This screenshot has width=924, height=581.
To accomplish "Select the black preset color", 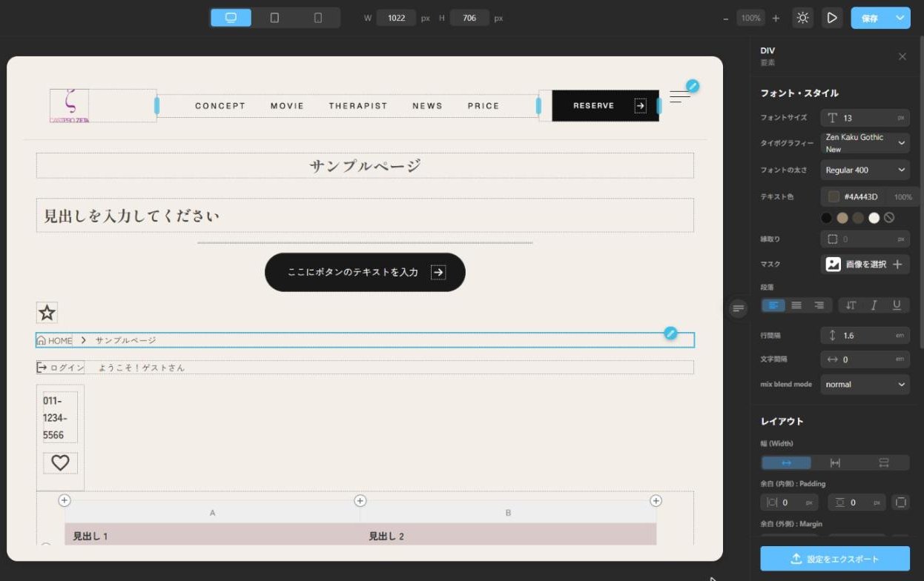I will click(826, 218).
